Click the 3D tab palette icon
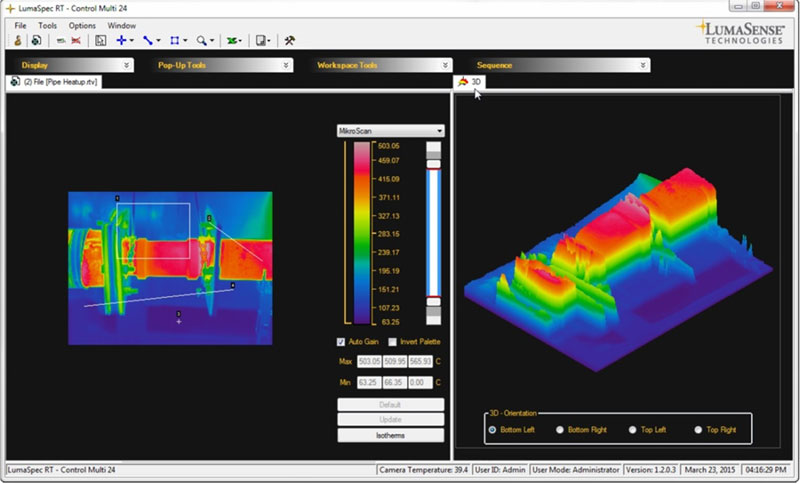 click(x=463, y=82)
